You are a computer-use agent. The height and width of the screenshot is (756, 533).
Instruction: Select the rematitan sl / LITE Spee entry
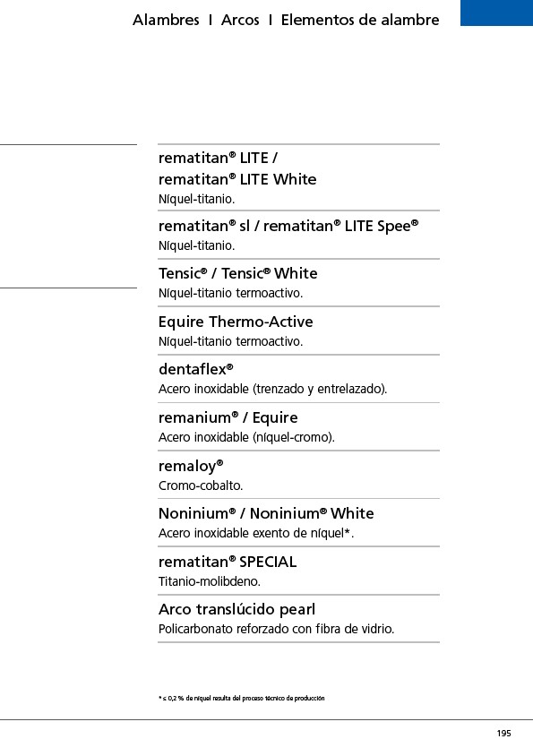(x=288, y=226)
